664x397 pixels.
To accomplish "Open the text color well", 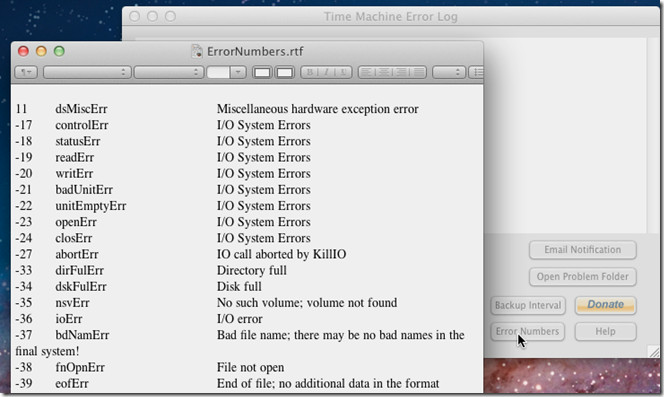I will click(x=262, y=72).
